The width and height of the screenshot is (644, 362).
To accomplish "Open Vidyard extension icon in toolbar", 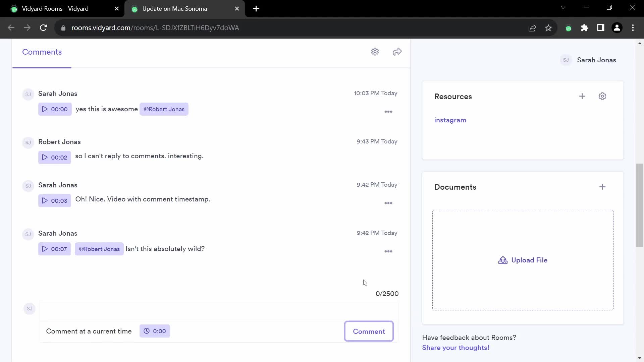I will [x=569, y=28].
